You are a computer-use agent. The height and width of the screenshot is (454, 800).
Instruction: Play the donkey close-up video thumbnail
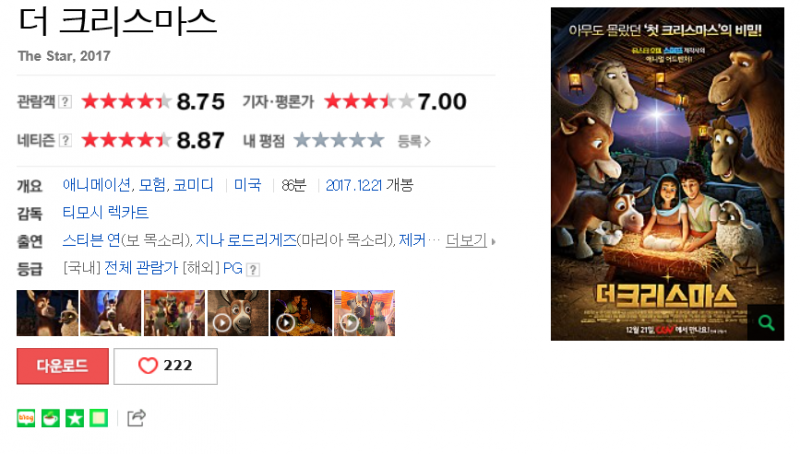click(x=238, y=313)
